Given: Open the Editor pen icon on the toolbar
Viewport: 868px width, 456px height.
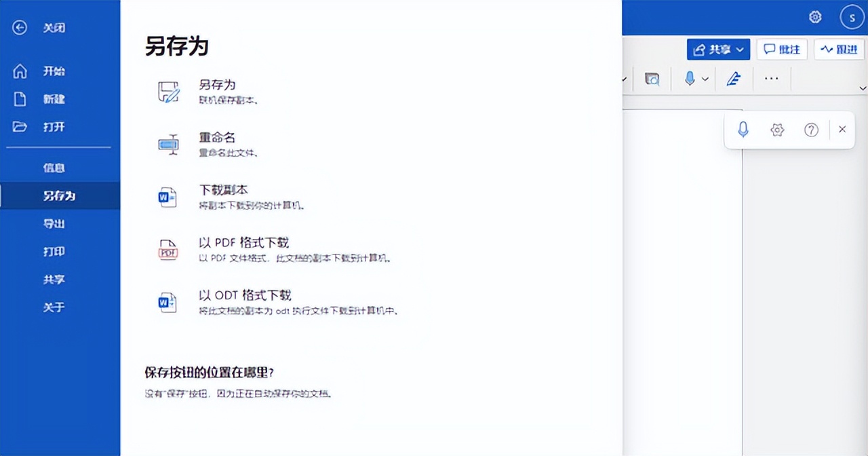Looking at the screenshot, I should click(732, 79).
